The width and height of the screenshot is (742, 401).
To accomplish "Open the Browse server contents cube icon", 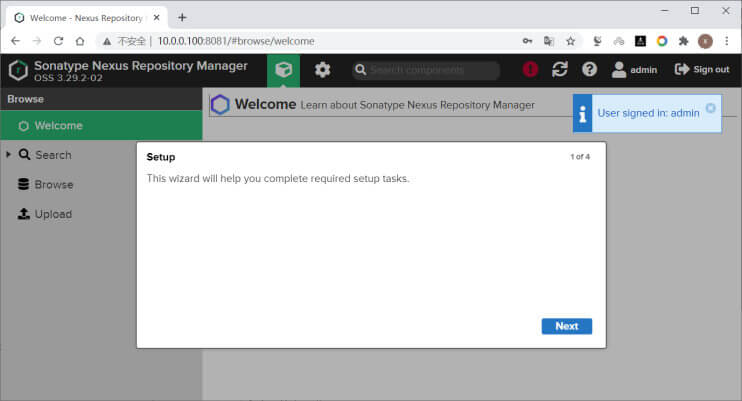I will [283, 70].
